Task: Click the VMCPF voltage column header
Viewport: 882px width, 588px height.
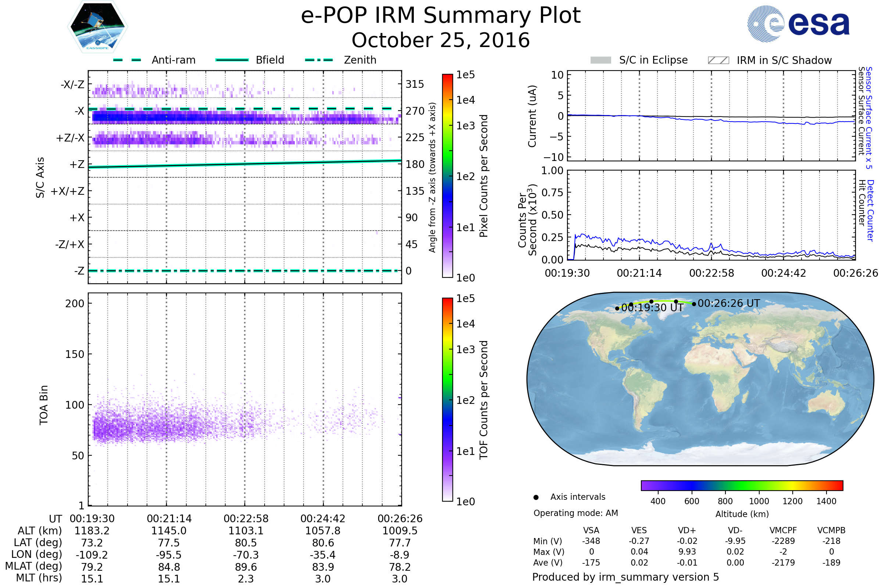Action: pyautogui.click(x=783, y=530)
